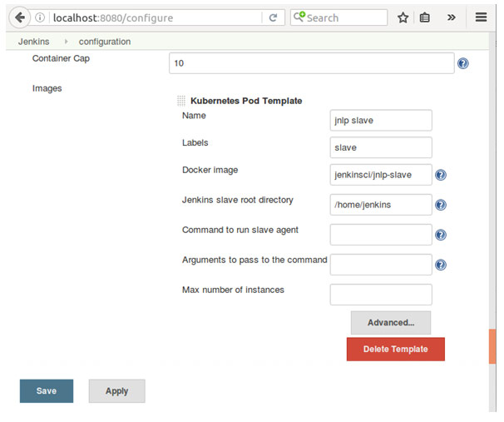Open help for Docker image
The height and width of the screenshot is (422, 504).
point(441,175)
